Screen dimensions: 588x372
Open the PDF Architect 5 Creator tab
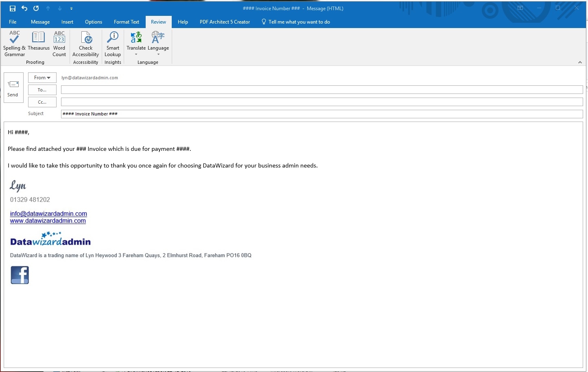pyautogui.click(x=225, y=22)
